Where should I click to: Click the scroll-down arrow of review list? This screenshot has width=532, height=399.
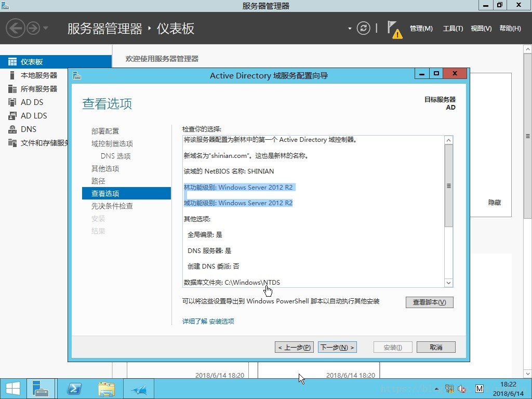tap(448, 283)
